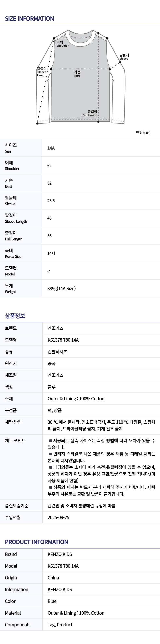Click the import date 2025-09-25
This screenshot has width=160, height=644.
click(58, 517)
